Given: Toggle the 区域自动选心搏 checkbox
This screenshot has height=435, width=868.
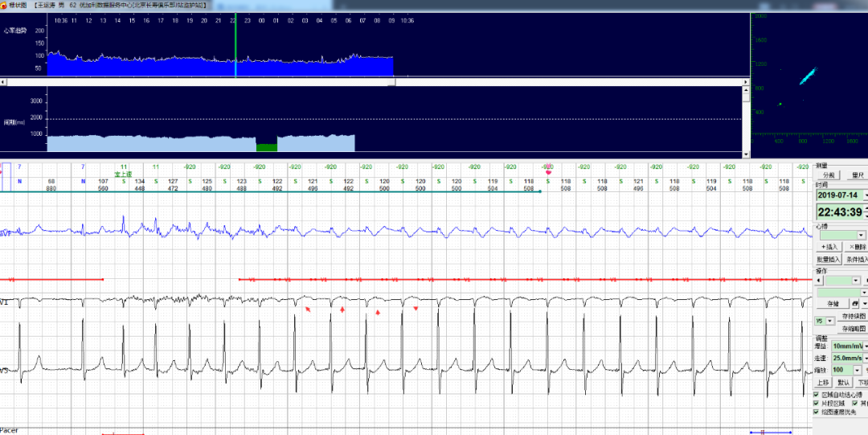Looking at the screenshot, I should click(x=817, y=395).
